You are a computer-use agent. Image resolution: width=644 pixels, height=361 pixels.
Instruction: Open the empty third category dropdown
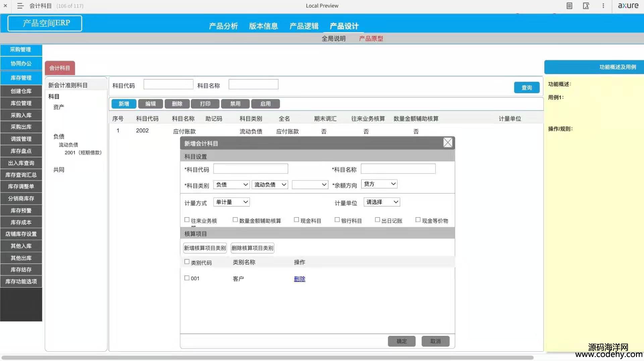click(x=310, y=185)
